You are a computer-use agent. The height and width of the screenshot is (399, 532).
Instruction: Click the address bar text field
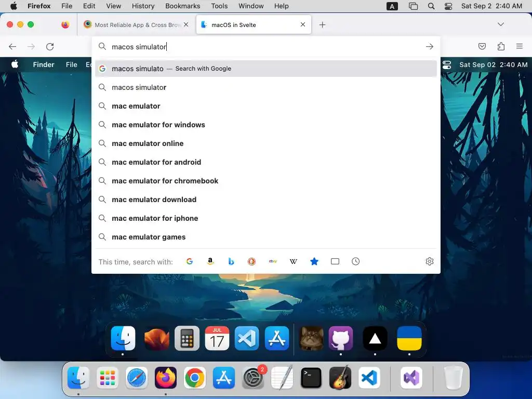[266, 46]
